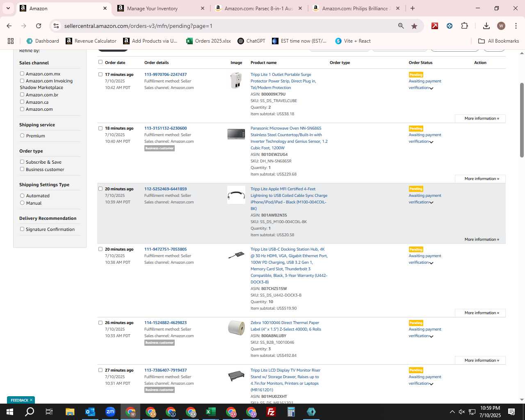
Task: Open notifications center icon
Action: (511, 412)
